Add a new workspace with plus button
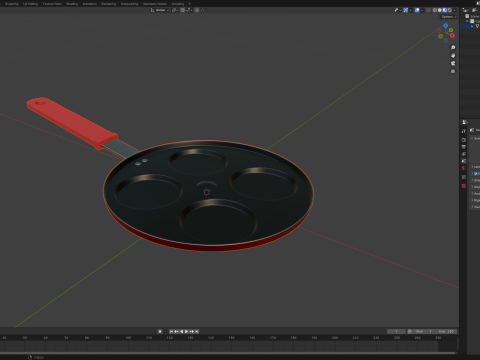Image resolution: width=480 pixels, height=360 pixels. point(189,4)
